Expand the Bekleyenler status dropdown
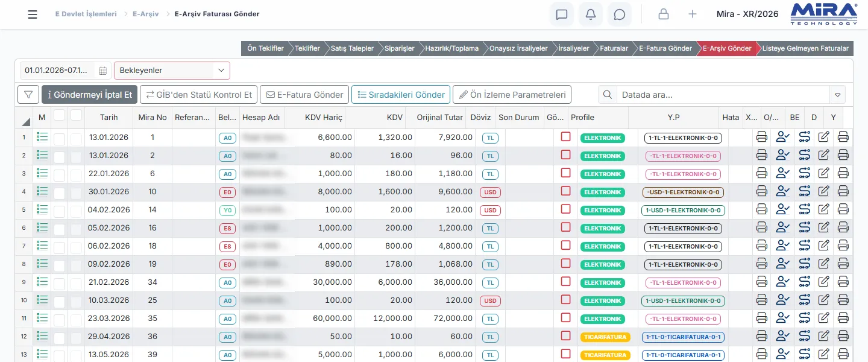This screenshot has height=362, width=868. point(172,71)
